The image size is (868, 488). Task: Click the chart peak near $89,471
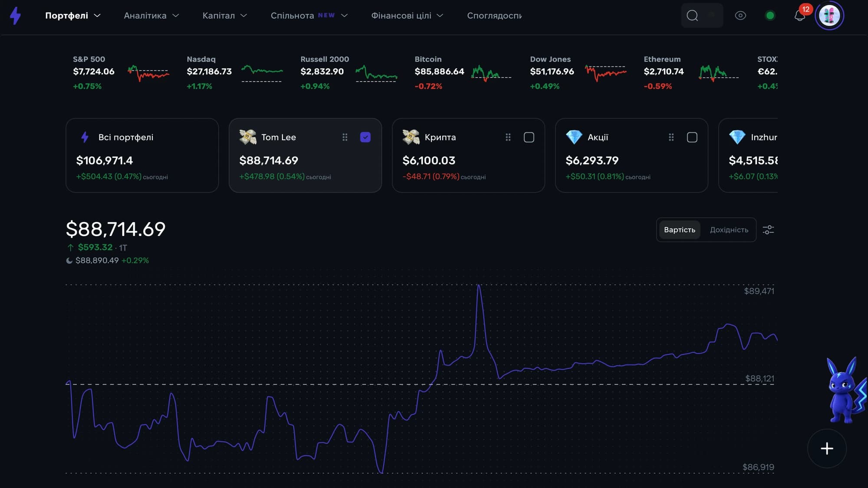click(479, 285)
